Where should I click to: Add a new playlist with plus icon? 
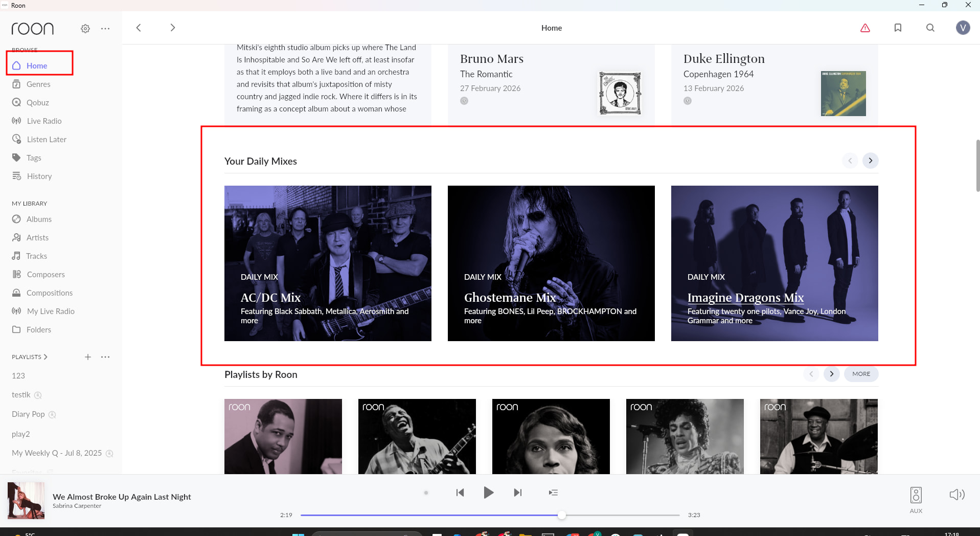coord(88,357)
